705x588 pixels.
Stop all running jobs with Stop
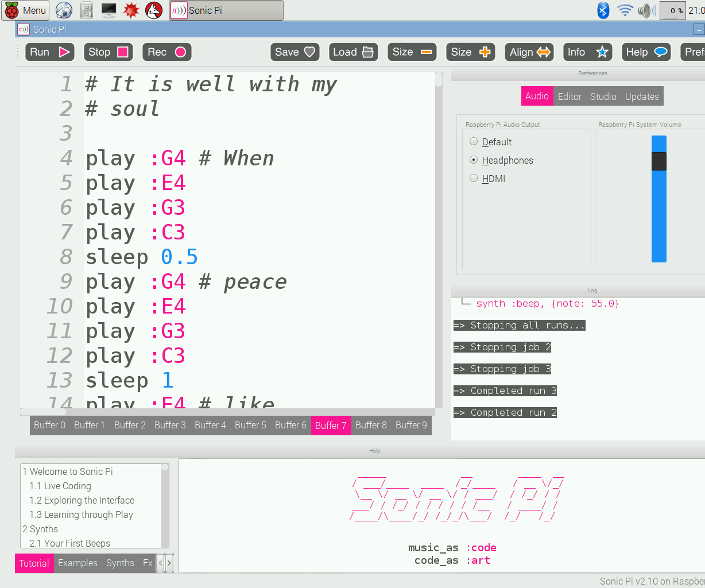(108, 52)
